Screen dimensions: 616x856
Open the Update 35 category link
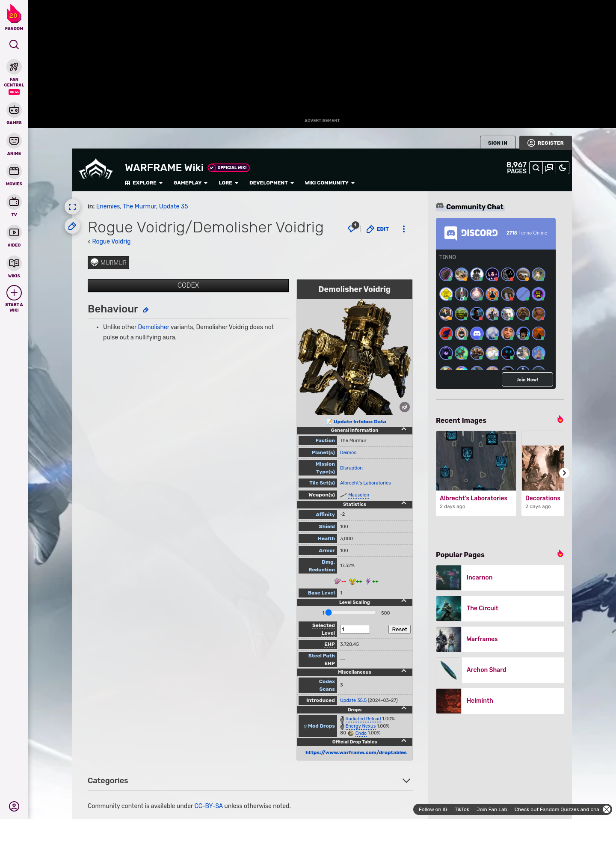(173, 206)
